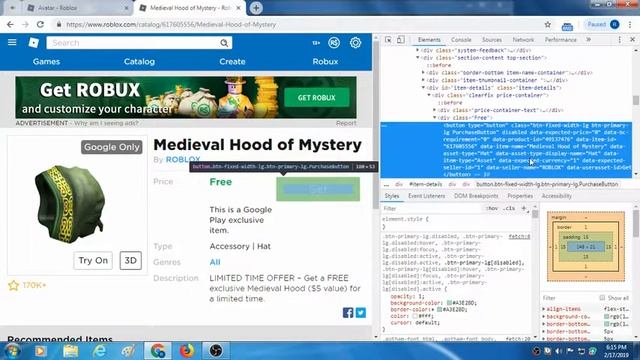Open Chrome from the taskbar
The image size is (640, 360).
[x=158, y=351]
